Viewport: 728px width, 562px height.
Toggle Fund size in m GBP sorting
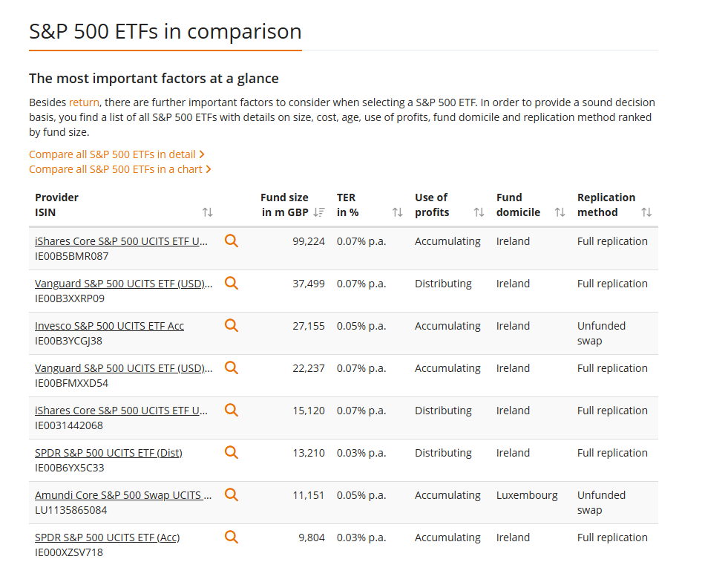[x=319, y=212]
